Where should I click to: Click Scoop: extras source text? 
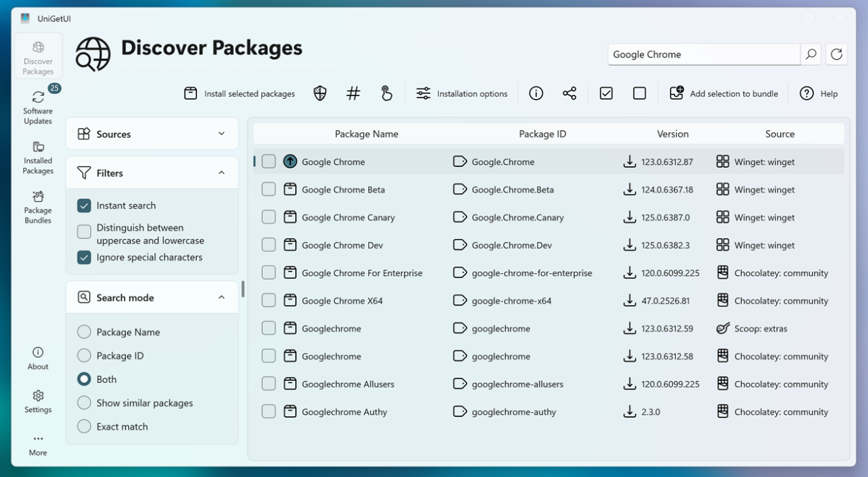pos(760,328)
